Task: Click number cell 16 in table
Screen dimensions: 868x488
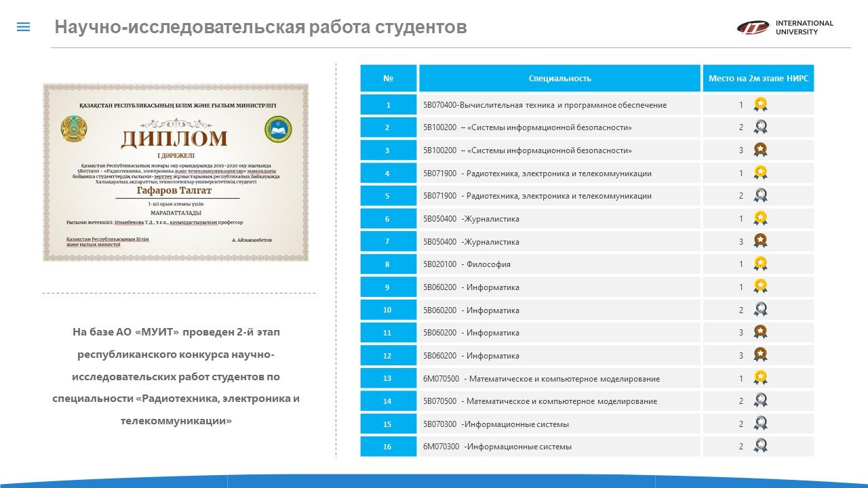Action: coord(389,446)
